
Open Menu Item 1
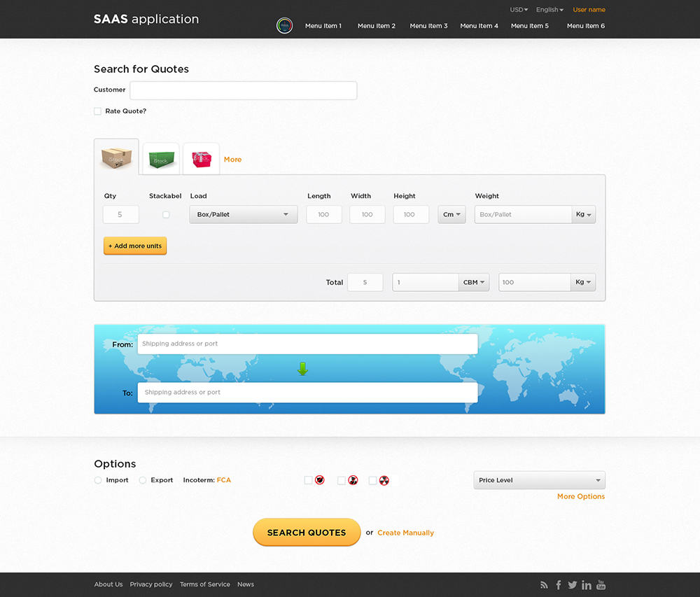point(323,26)
